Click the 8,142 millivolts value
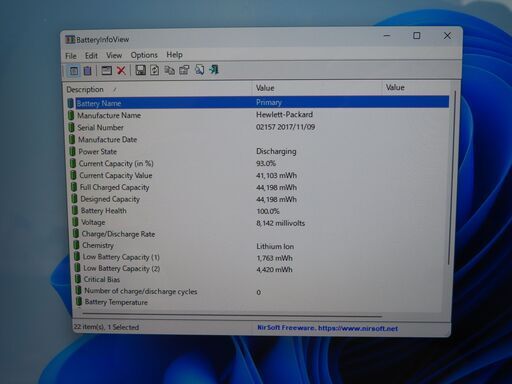This screenshot has height=384, width=512. pyautogui.click(x=280, y=223)
